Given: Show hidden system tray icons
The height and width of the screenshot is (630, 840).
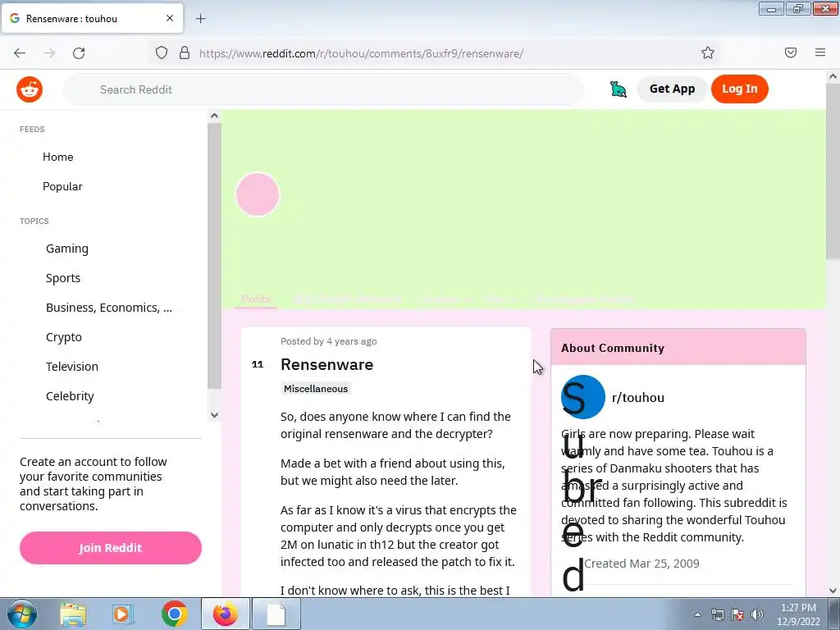Looking at the screenshot, I should click(x=697, y=614).
